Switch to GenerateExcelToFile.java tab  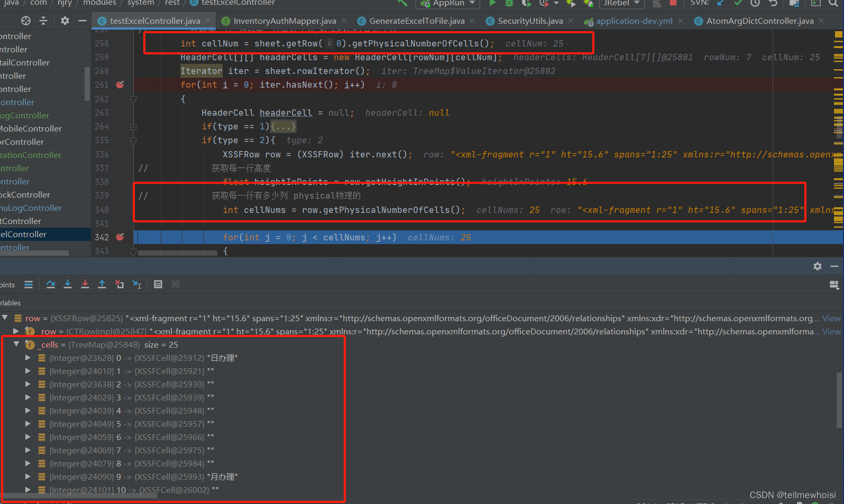coord(417,21)
